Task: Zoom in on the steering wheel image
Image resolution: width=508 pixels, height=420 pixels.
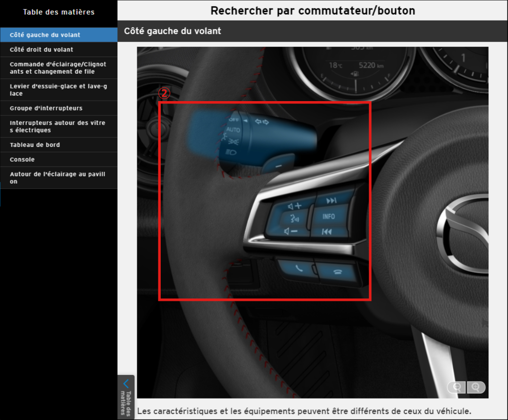Action: [476, 387]
